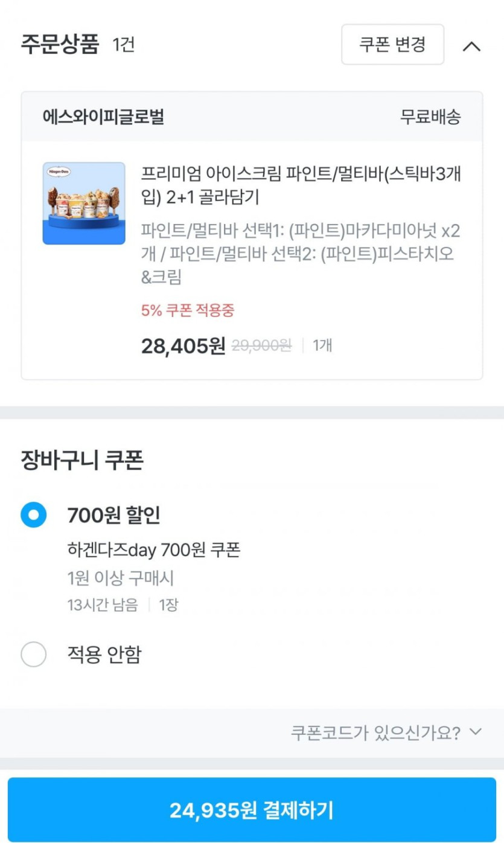Click the 주문상품 section heading
Screen dimensions: 504x843
[x=60, y=45]
